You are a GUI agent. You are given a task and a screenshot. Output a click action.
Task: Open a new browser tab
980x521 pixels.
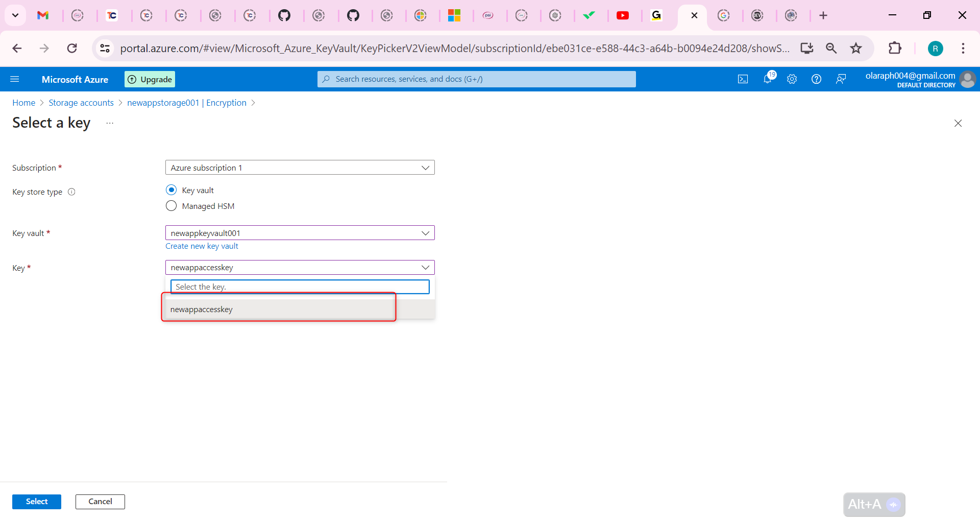823,15
